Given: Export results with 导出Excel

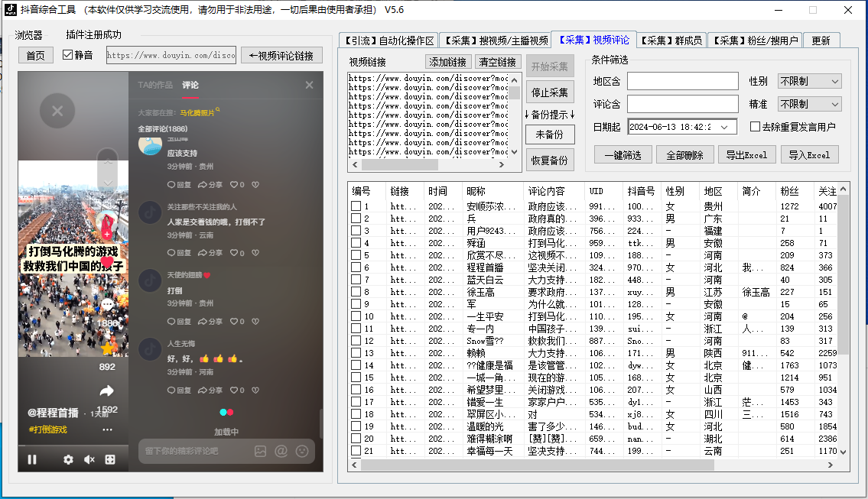Looking at the screenshot, I should [x=746, y=155].
